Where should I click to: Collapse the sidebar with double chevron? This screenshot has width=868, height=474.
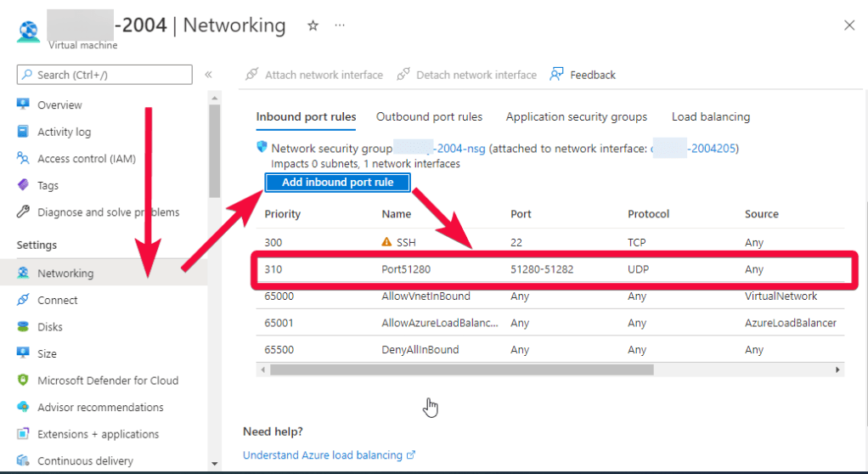[x=208, y=75]
